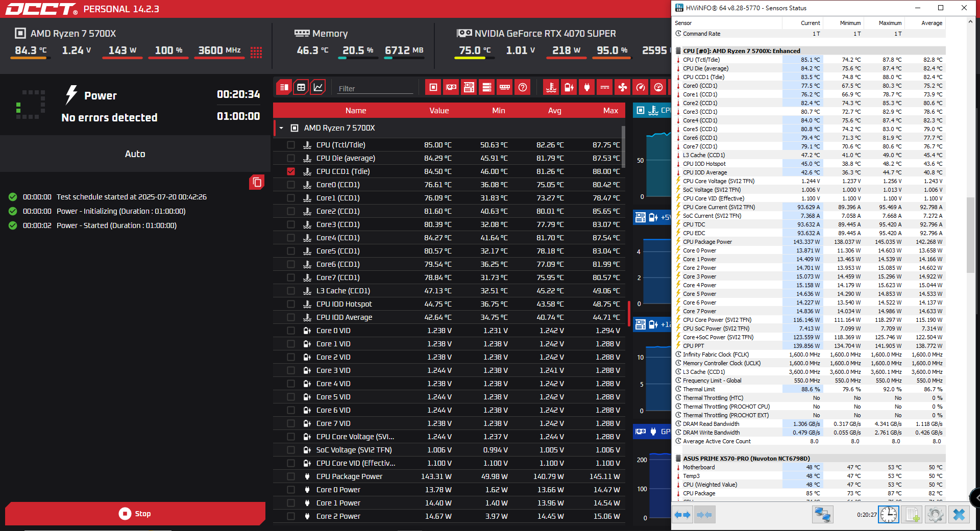This screenshot has height=531, width=980.
Task: Click in the sensor Filter field
Action: [375, 88]
